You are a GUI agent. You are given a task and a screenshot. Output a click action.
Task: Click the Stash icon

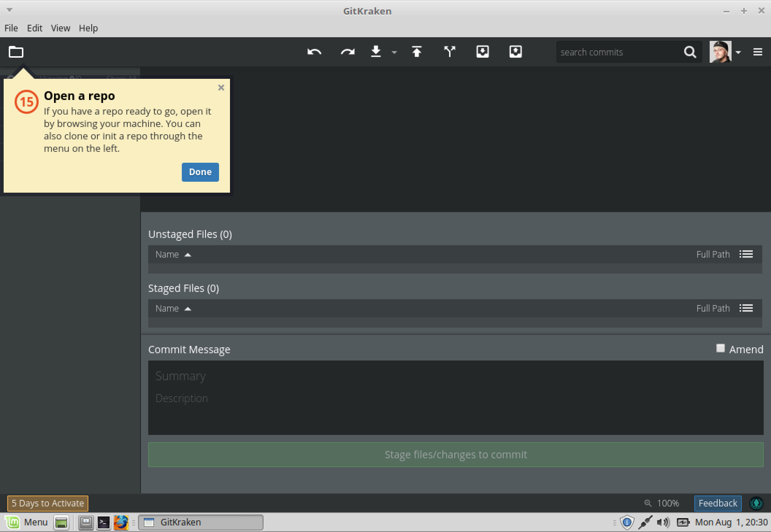point(483,51)
